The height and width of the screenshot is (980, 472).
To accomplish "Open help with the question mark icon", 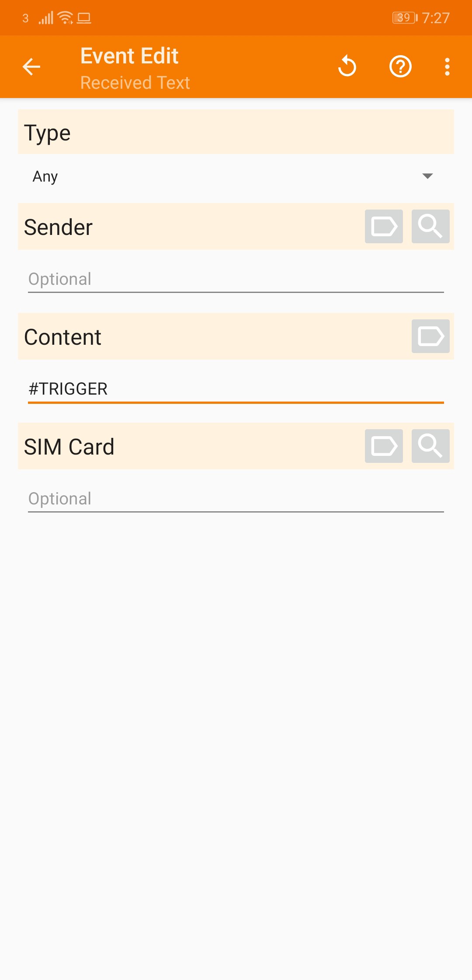I will point(400,67).
